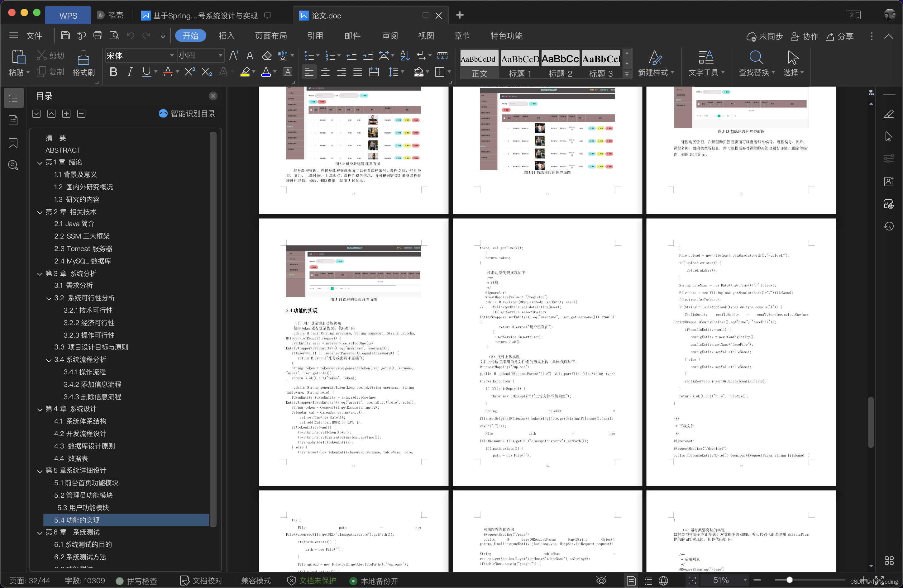This screenshot has height=588, width=903.
Task: Click the zoom slider handle
Action: (789, 580)
